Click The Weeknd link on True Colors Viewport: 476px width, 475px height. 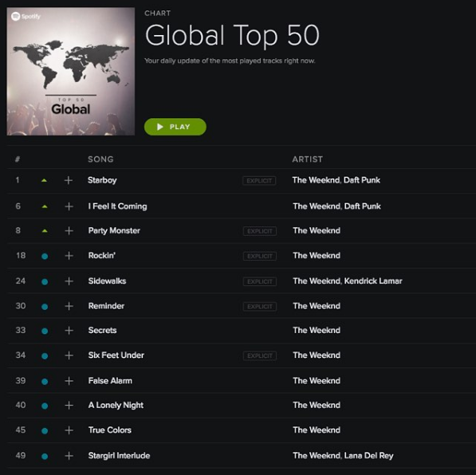click(x=317, y=430)
